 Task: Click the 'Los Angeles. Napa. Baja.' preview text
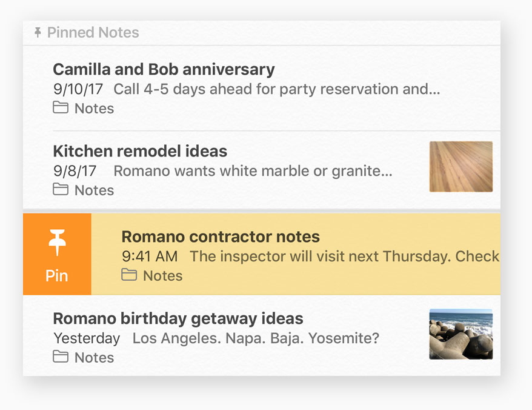point(256,338)
